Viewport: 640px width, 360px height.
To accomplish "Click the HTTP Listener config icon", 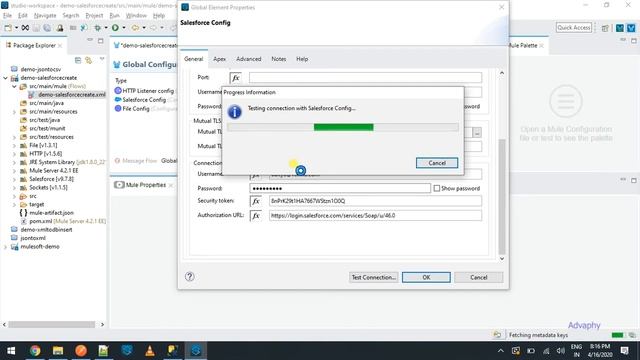I will click(118, 91).
